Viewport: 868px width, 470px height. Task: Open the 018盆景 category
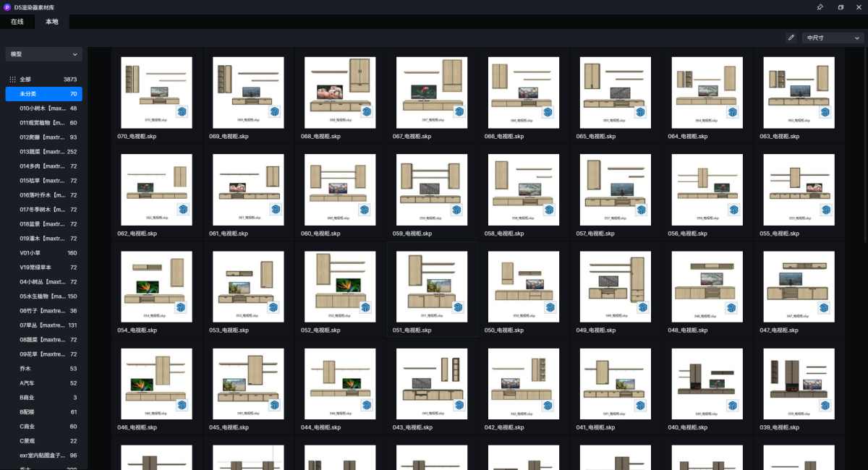point(43,224)
